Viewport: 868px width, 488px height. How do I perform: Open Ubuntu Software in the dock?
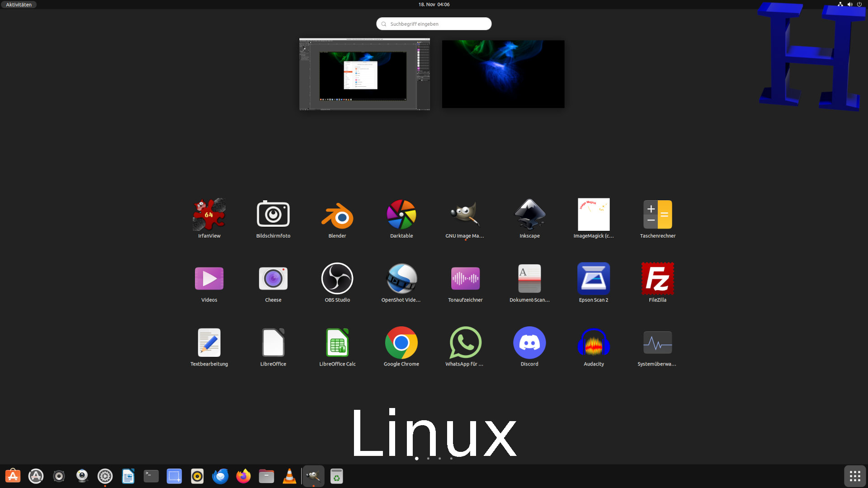(13, 476)
